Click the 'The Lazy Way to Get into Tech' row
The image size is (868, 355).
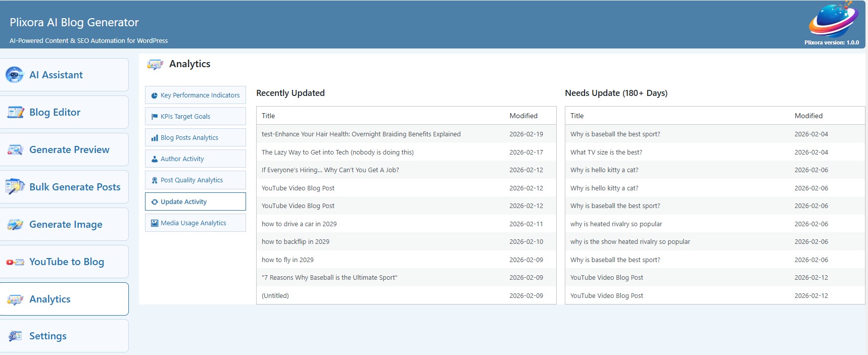(337, 152)
